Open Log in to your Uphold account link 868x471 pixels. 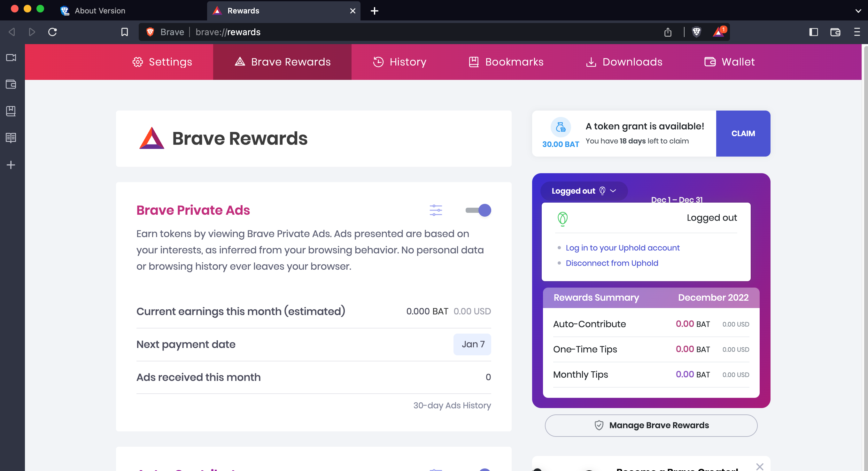tap(623, 248)
